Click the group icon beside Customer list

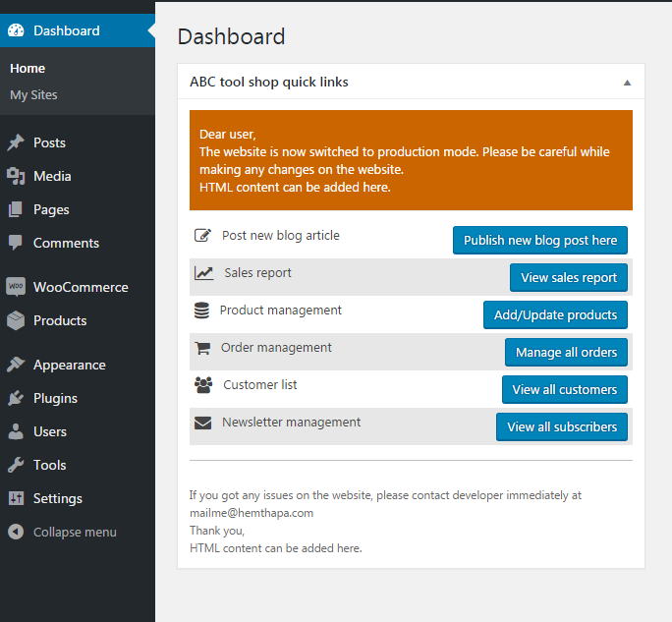[203, 385]
